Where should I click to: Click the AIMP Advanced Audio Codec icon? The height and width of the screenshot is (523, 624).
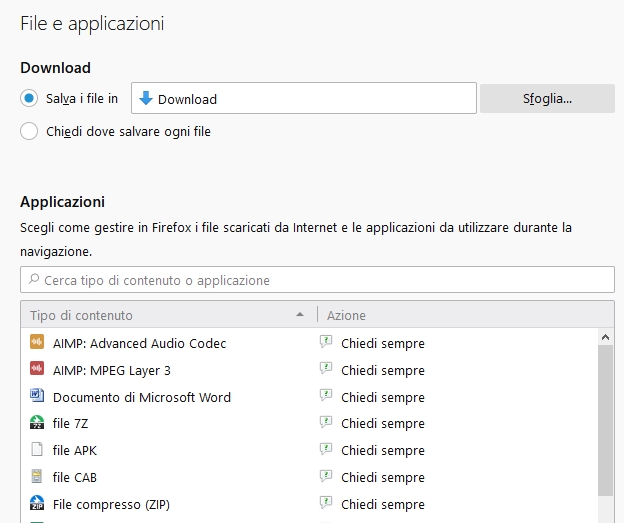(x=37, y=342)
